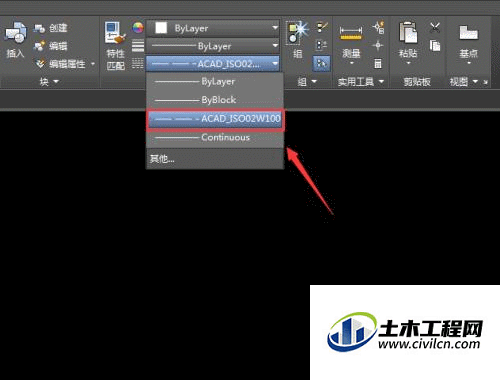Click the Edit block (编辑) button
The image size is (500, 380).
coord(51,46)
